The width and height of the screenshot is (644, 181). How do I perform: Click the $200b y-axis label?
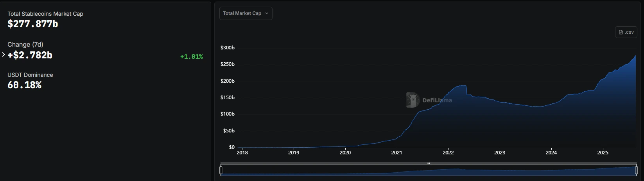228,81
